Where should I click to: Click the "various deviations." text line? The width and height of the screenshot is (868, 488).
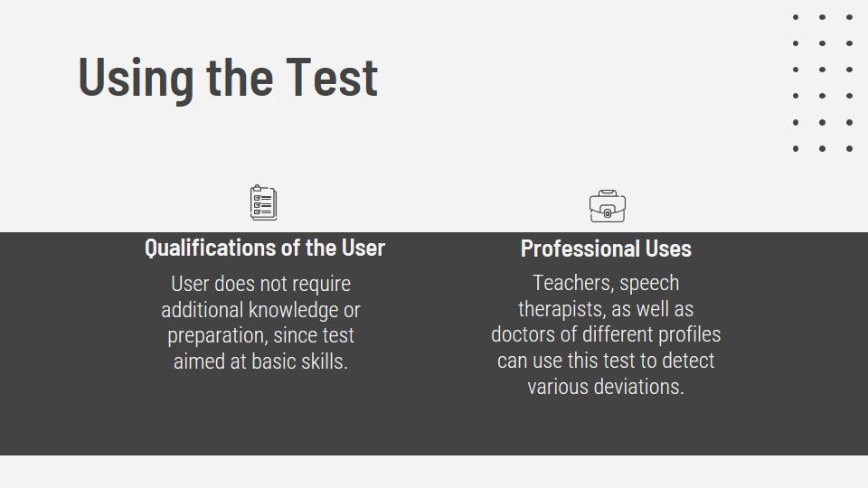pyautogui.click(x=606, y=387)
